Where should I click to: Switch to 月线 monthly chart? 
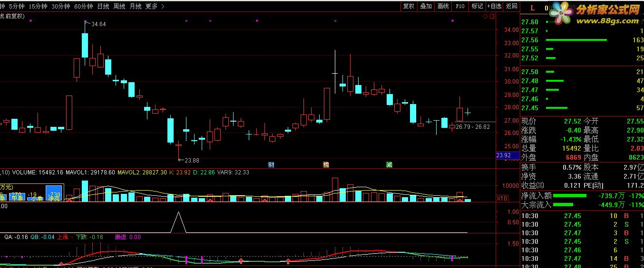point(136,6)
